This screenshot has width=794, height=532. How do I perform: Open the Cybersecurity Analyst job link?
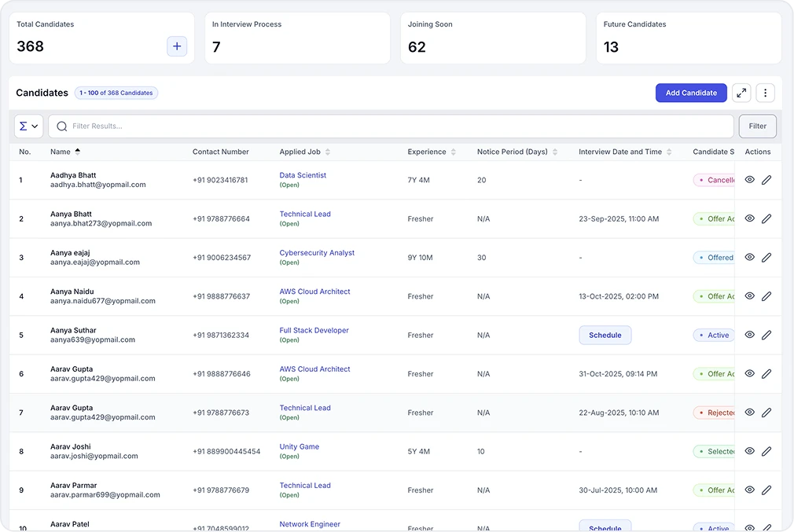[317, 252]
